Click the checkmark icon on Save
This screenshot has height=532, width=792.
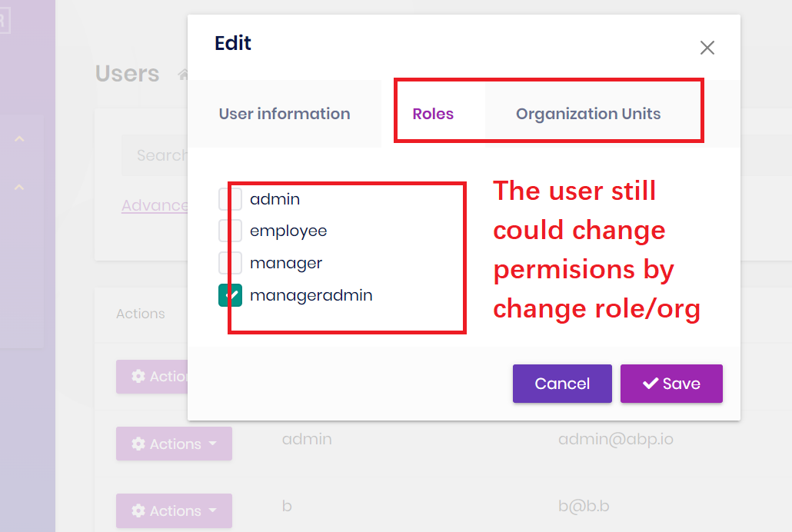click(x=651, y=384)
